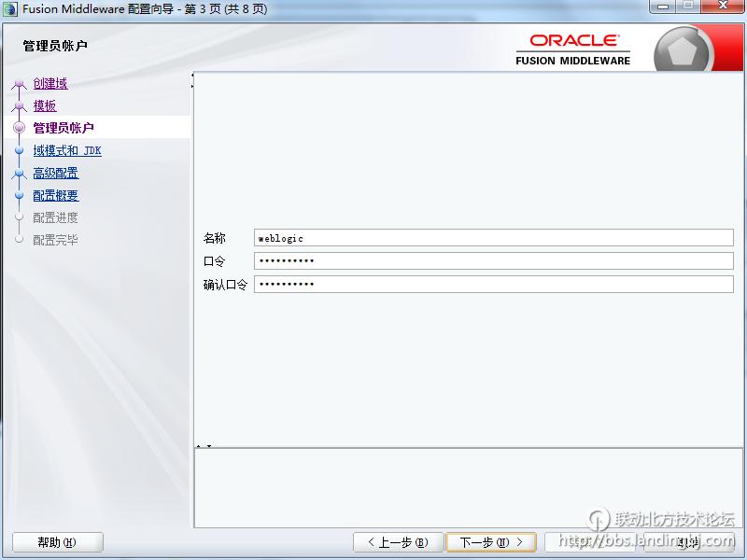This screenshot has width=747, height=560.
Task: Open the 模板 step link
Action: [45, 106]
